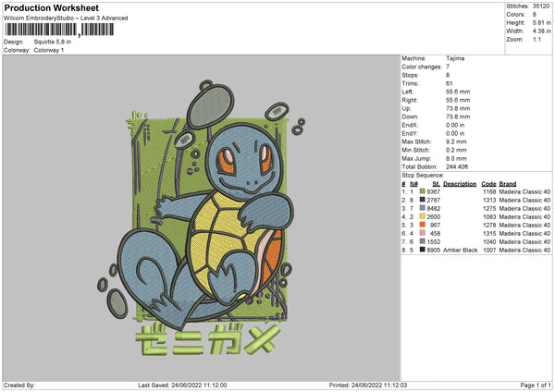Screen dimensions: 555x392
Task: Click the green color swatch in stop 1
Action: [423, 191]
